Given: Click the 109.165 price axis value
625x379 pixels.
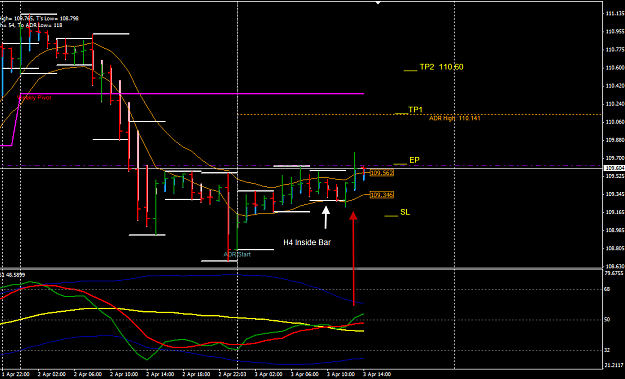Looking at the screenshot, I should pos(614,212).
